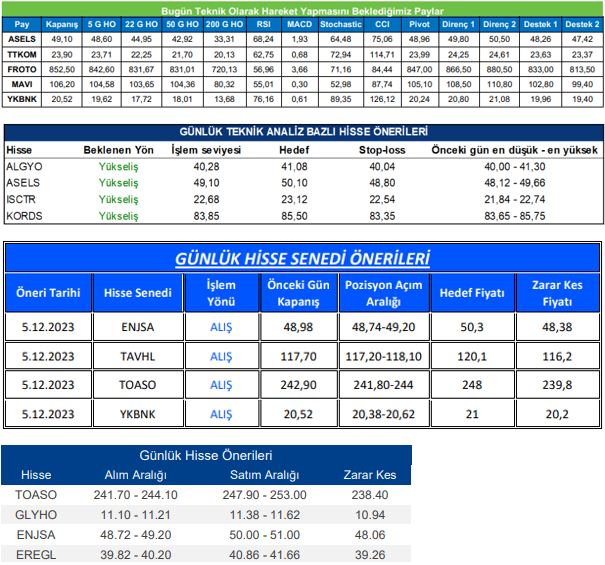Click FROTO ticker in the technical table

(22, 69)
